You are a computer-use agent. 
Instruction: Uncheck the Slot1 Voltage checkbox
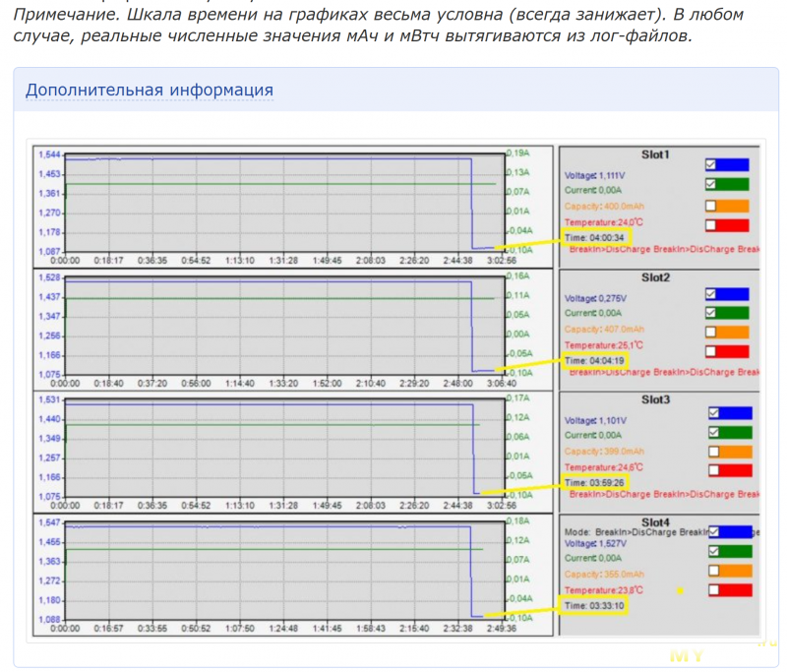711,164
